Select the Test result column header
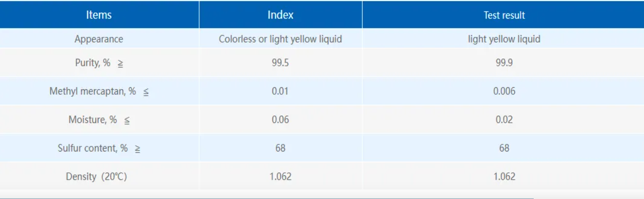This screenshot has height=199, width=644. pyautogui.click(x=504, y=15)
